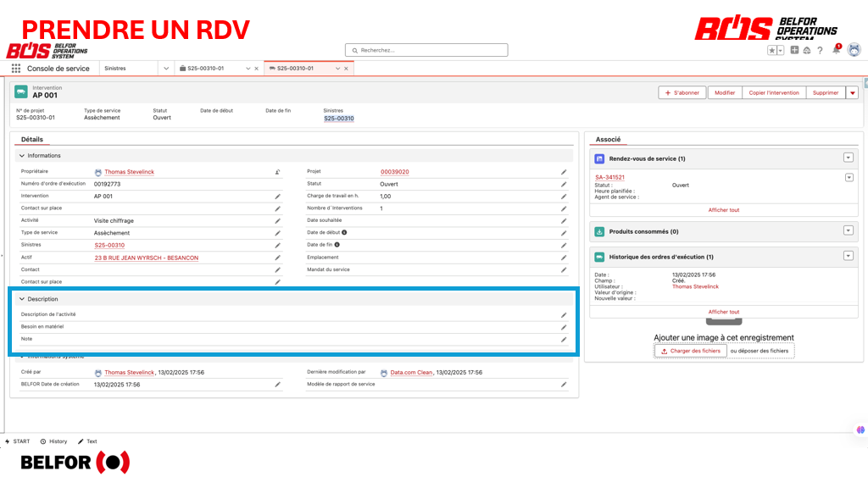Click the Rendez-vous de service list icon
This screenshot has height=488, width=868.
[x=599, y=158]
